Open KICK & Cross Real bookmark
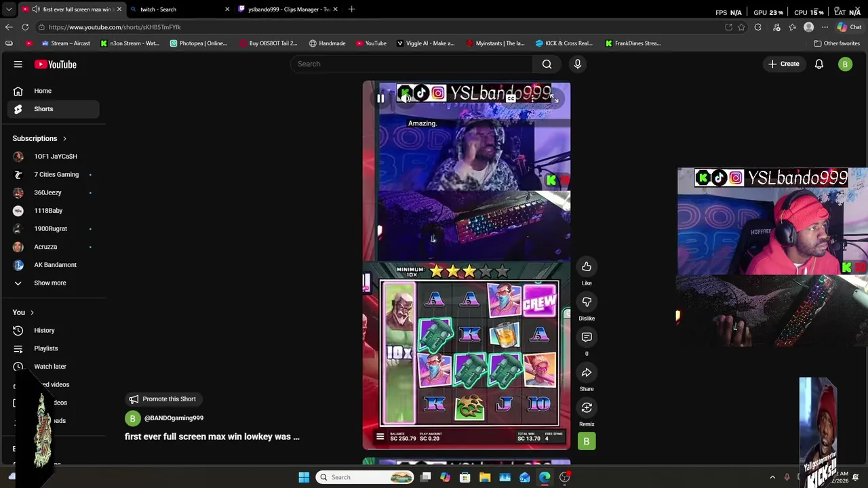 pyautogui.click(x=564, y=43)
